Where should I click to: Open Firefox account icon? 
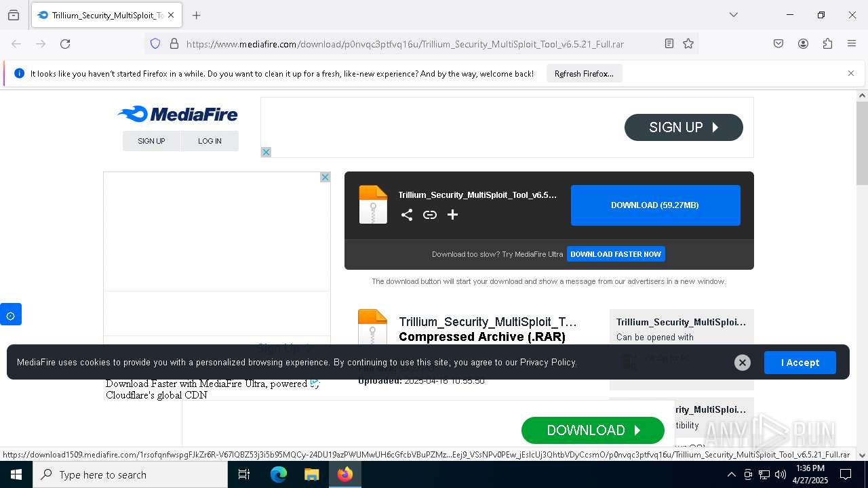point(803,43)
